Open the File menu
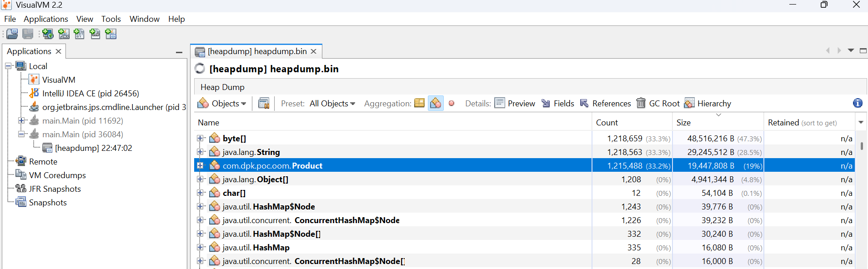Screen dimensions: 868x269 10,19
